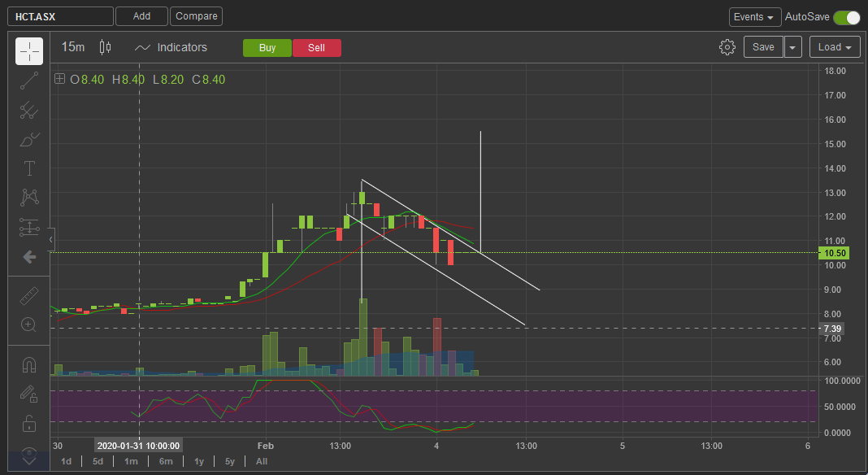Image resolution: width=868 pixels, height=475 pixels.
Task: Select the prediction and measurement tool
Action: (28, 227)
